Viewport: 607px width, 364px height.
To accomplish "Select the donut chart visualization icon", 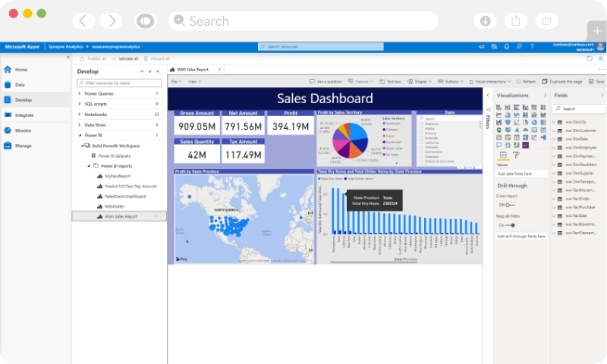I will pyautogui.click(x=534, y=122).
